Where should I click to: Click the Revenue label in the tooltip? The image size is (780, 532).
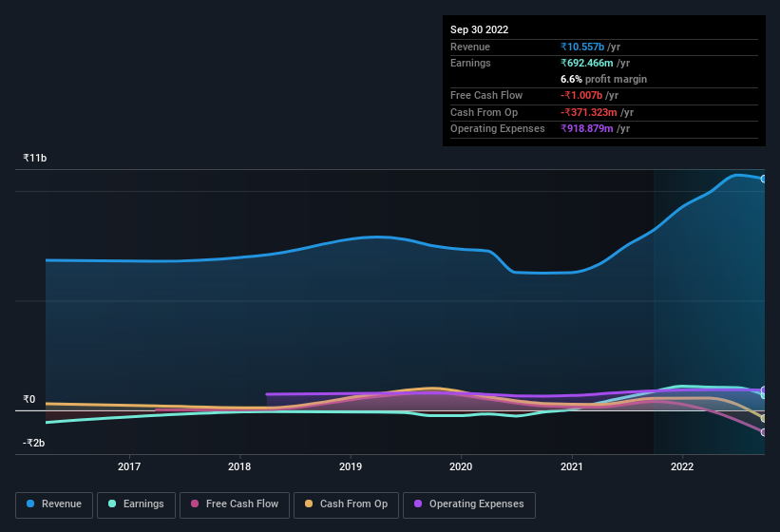click(x=470, y=47)
